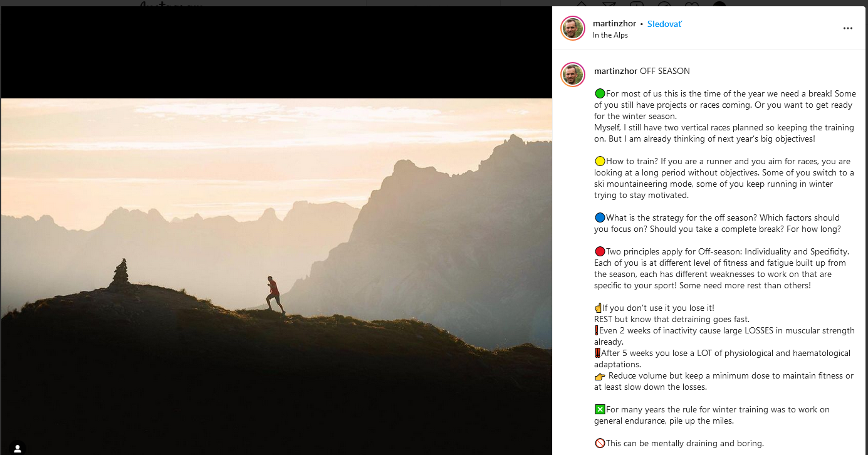Screen dimensions: 868x455
Task: Click the martinzhor username before OFF SEASON
Action: pos(615,71)
